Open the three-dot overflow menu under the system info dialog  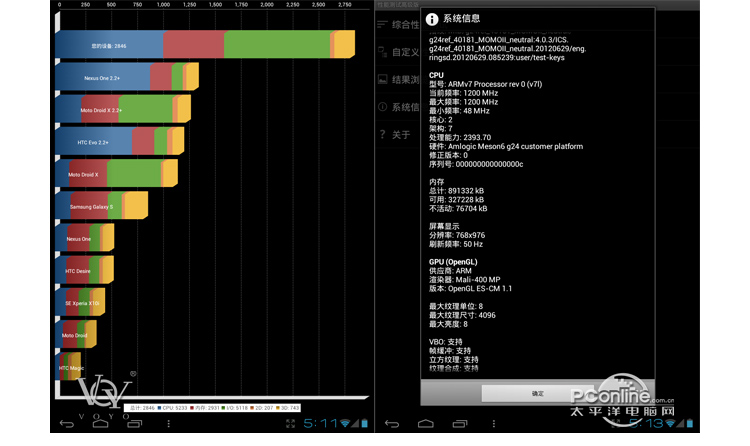(x=494, y=424)
